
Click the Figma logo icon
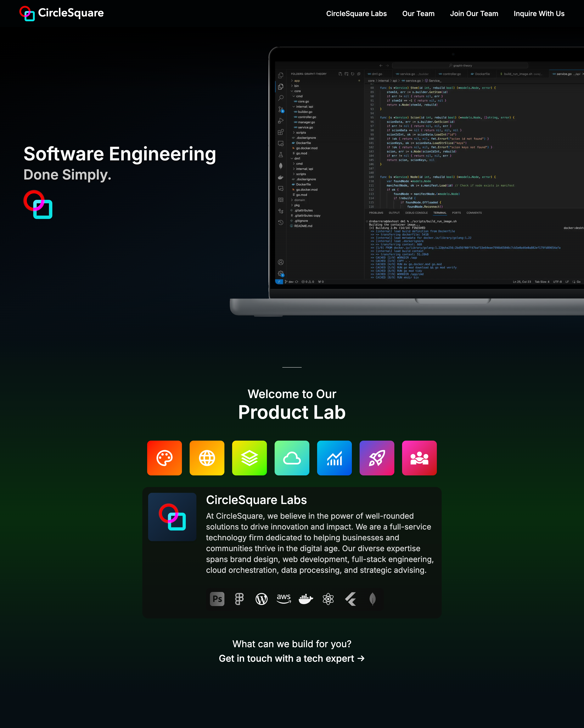click(x=239, y=599)
